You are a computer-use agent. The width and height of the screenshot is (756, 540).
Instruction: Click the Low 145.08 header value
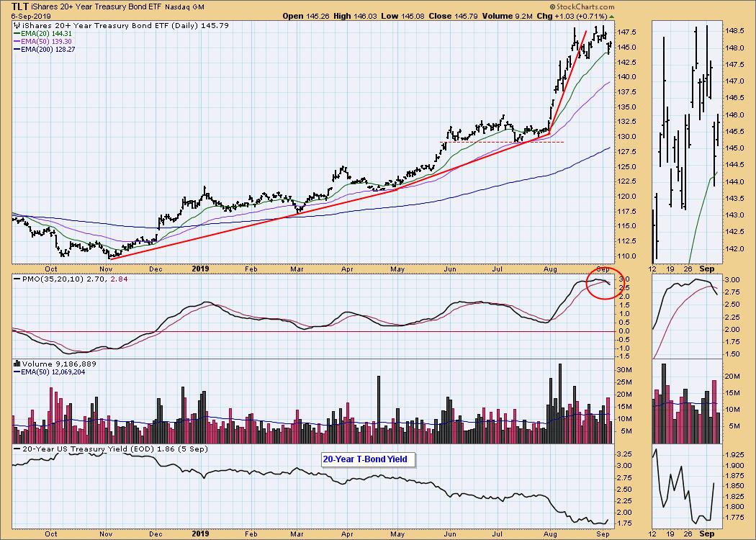point(402,16)
